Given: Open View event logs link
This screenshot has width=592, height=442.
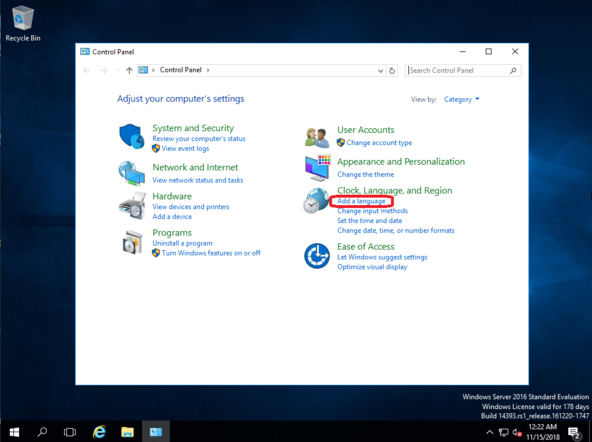Looking at the screenshot, I should (185, 148).
